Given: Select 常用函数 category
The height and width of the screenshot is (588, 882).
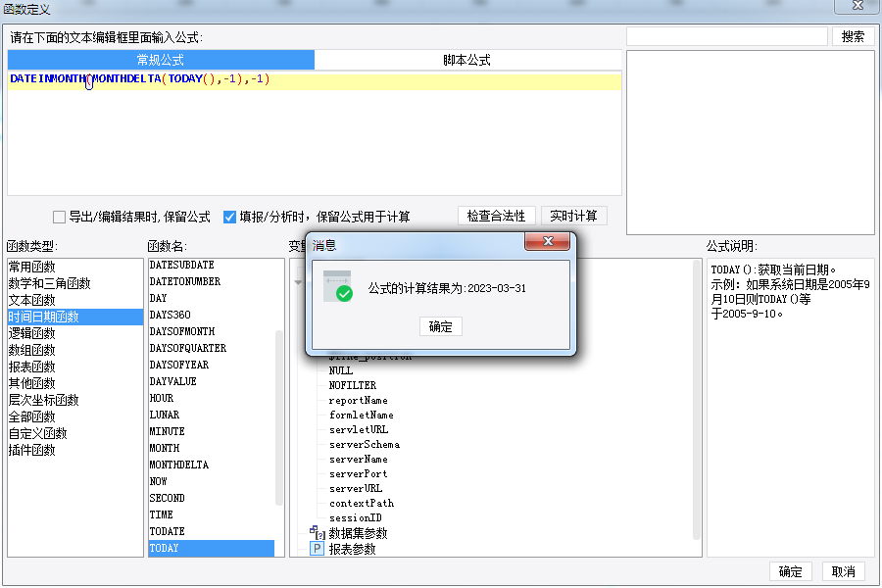Looking at the screenshot, I should click(75, 267).
